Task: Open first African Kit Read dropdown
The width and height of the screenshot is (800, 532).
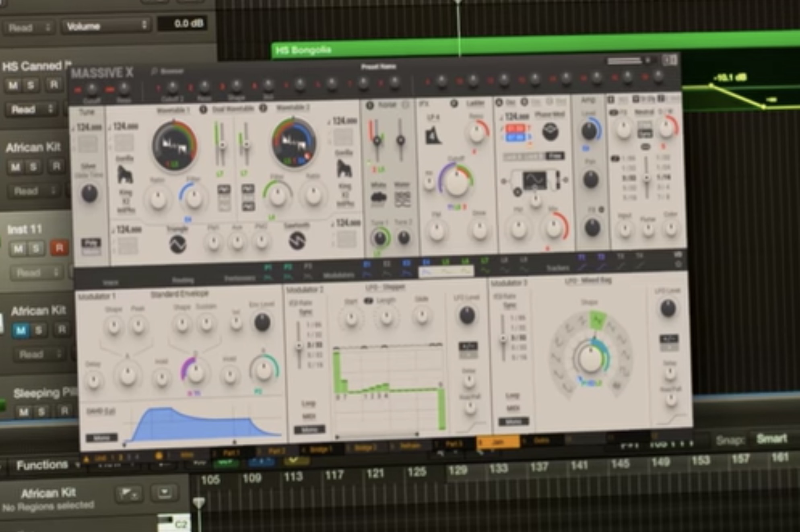Action: [x=33, y=191]
